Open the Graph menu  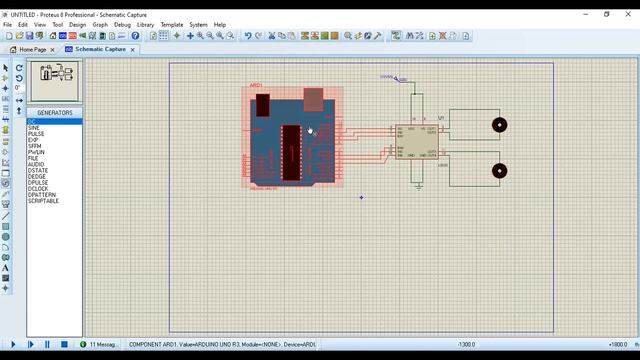(x=100, y=24)
